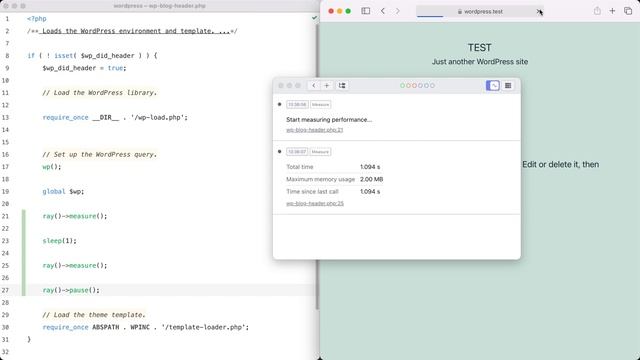Add a new screen in Ray with plus icon
This screenshot has height=360, width=640.
click(x=327, y=85)
